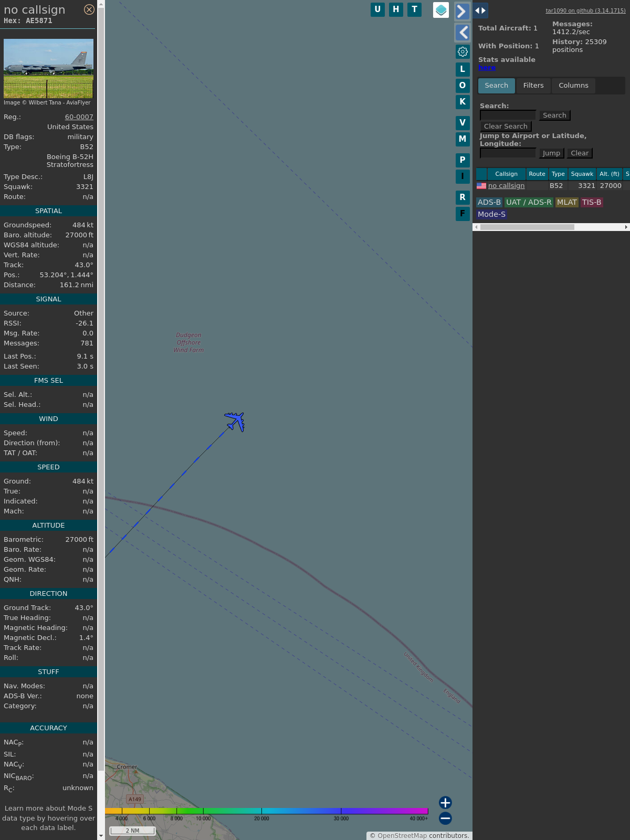
Task: Sort table by Squawk column
Action: click(x=582, y=174)
